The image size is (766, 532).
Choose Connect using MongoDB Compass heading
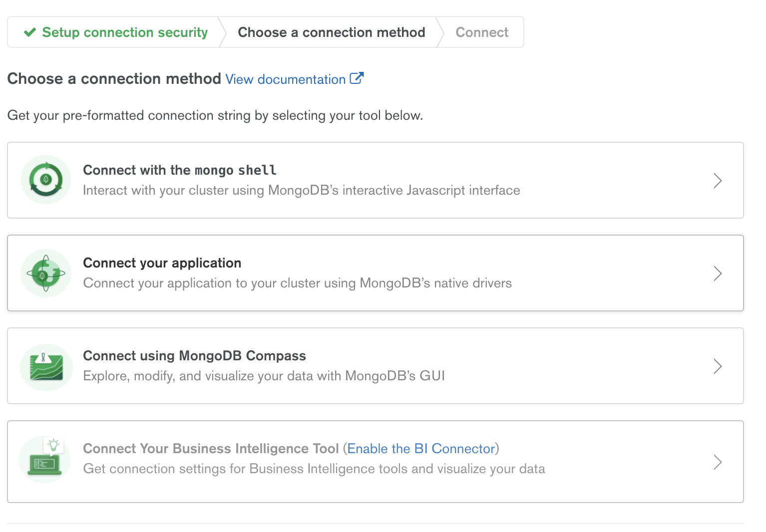click(194, 356)
